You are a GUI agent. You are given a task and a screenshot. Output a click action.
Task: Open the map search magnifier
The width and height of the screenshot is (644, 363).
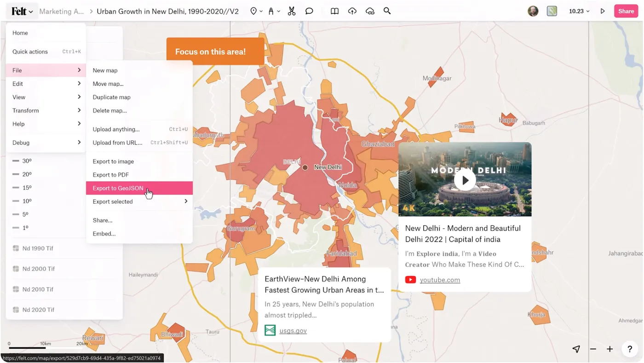point(387,11)
